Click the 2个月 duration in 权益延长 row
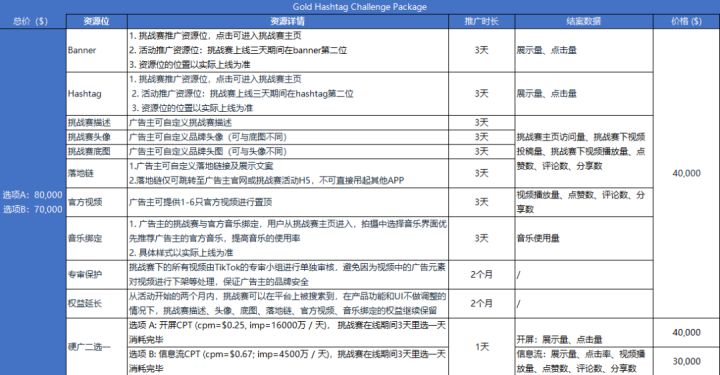Image resolution: width=720 pixels, height=375 pixels. click(482, 303)
